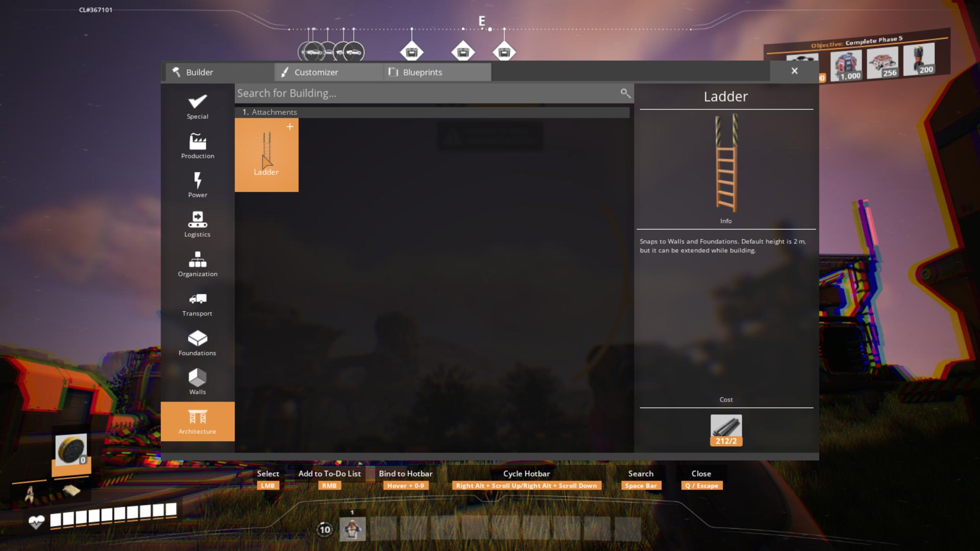Select the Logistics category icon
Image resolution: width=980 pixels, height=551 pixels.
coord(197,223)
